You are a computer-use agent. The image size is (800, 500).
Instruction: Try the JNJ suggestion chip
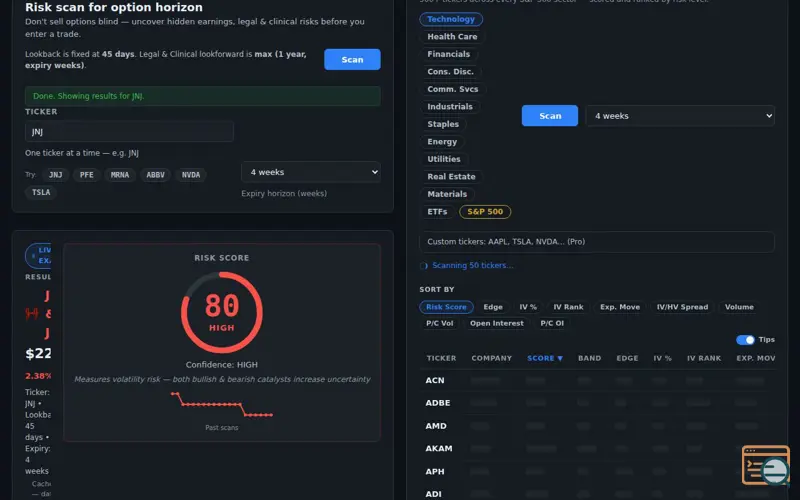point(56,175)
